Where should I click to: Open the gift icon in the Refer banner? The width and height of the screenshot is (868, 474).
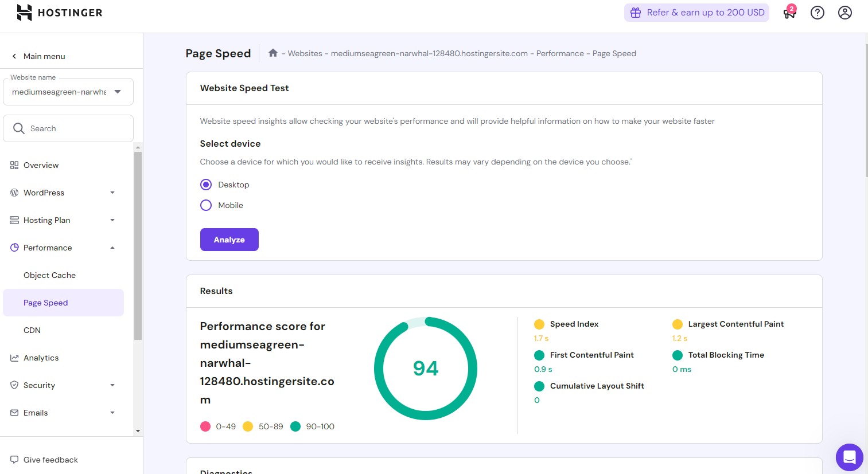click(636, 13)
